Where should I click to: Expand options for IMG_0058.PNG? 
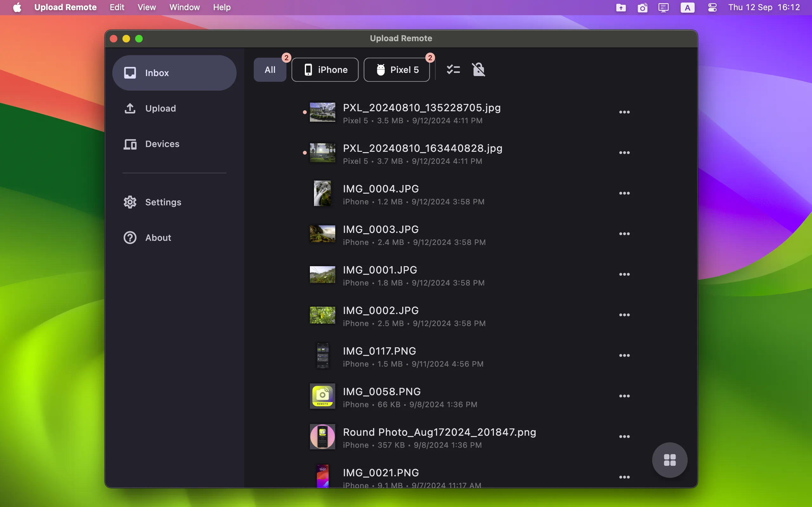[624, 396]
